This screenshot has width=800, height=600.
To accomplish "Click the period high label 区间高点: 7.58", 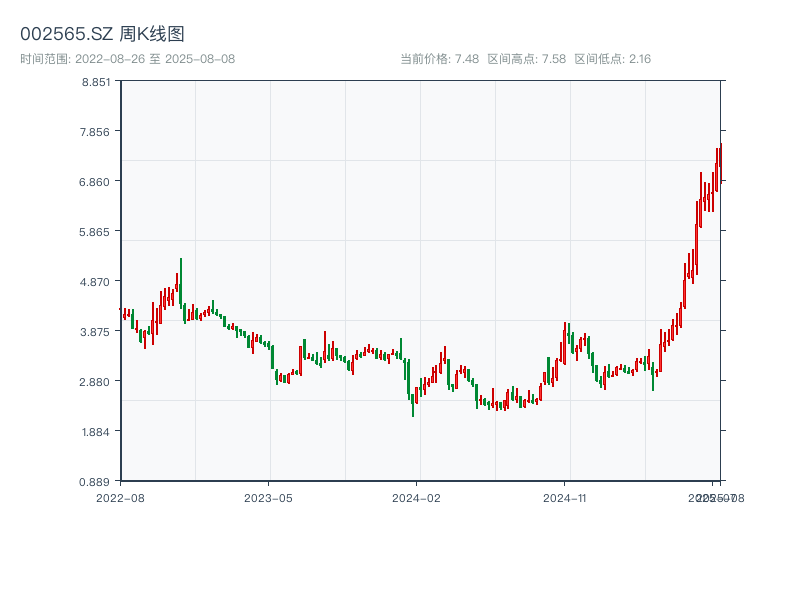I will (527, 59).
